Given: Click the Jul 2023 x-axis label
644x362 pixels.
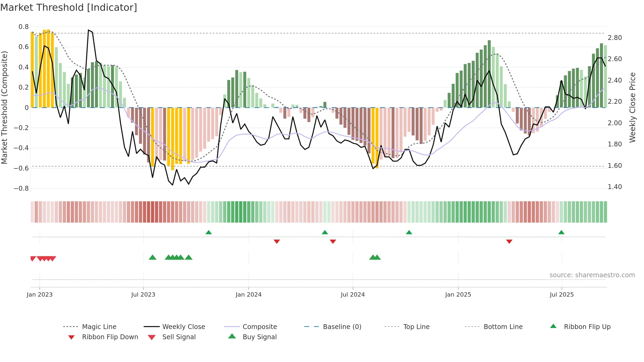Looking at the screenshot, I should (143, 295).
